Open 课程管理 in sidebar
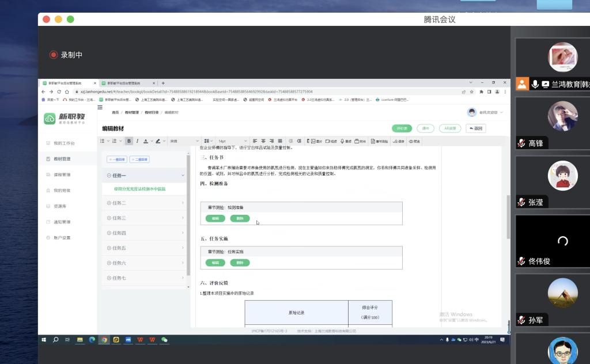Image resolution: width=590 pixels, height=364 pixels. click(62, 175)
